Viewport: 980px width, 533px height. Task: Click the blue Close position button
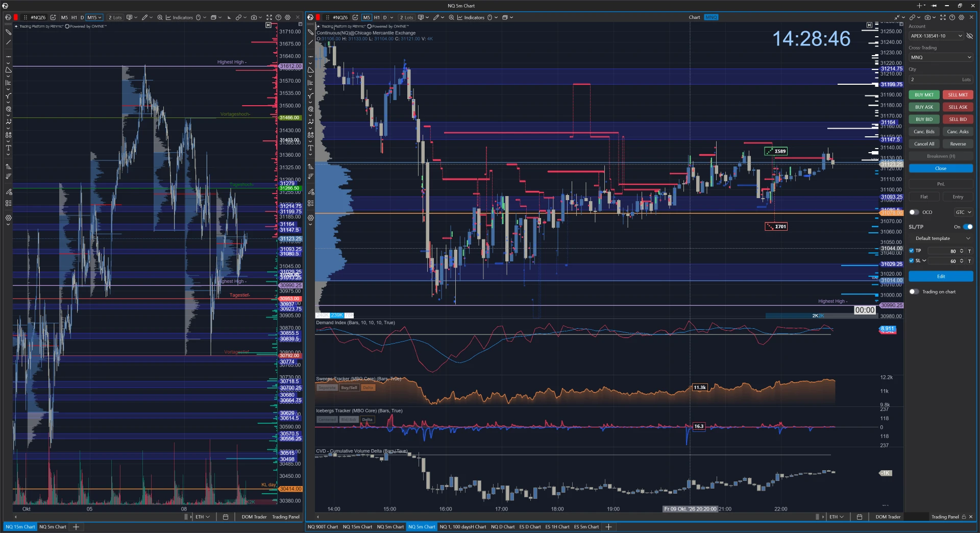tap(941, 168)
